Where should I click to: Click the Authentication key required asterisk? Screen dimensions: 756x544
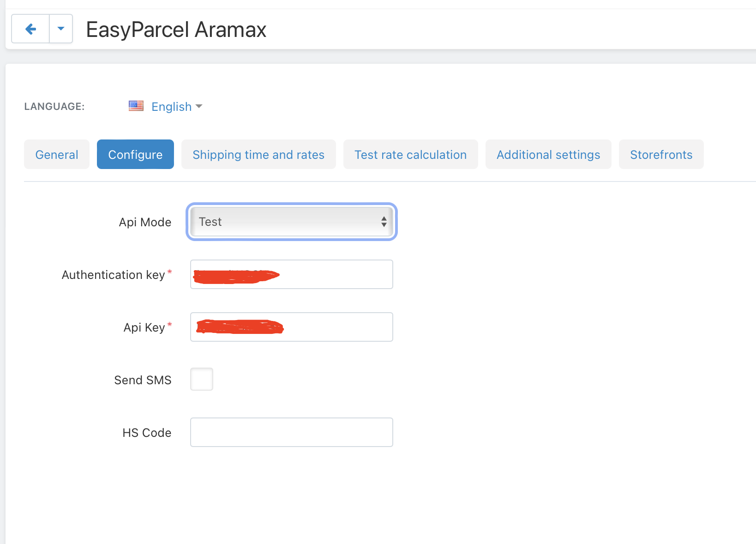point(170,272)
